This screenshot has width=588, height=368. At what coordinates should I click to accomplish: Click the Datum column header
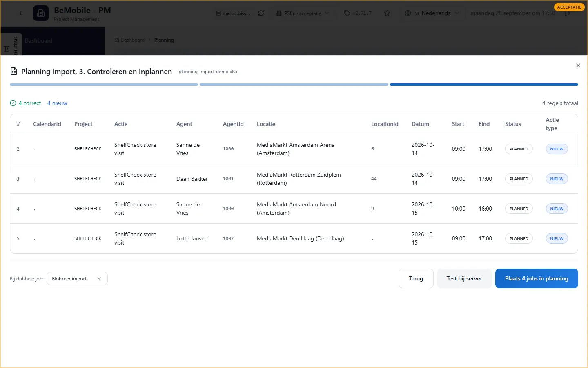(x=420, y=124)
